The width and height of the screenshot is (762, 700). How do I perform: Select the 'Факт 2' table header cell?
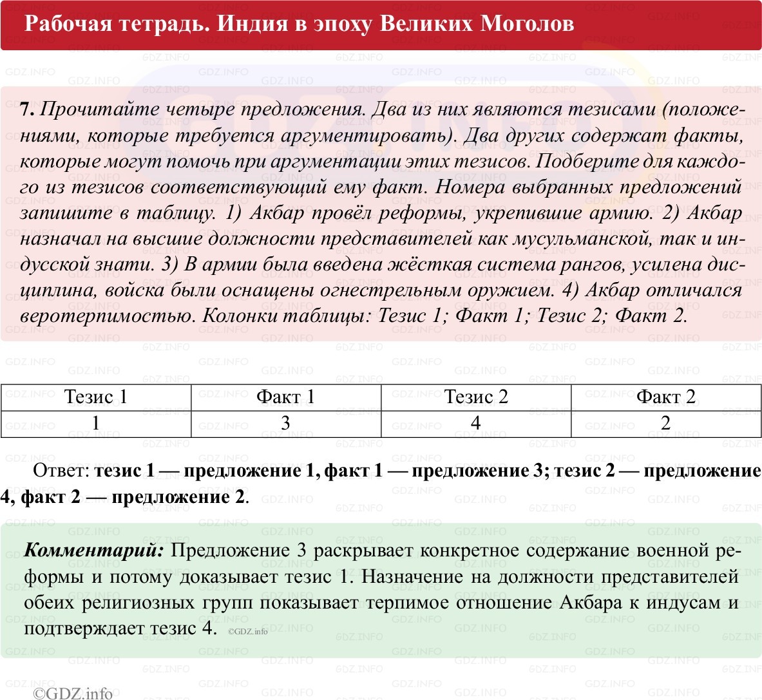(666, 397)
